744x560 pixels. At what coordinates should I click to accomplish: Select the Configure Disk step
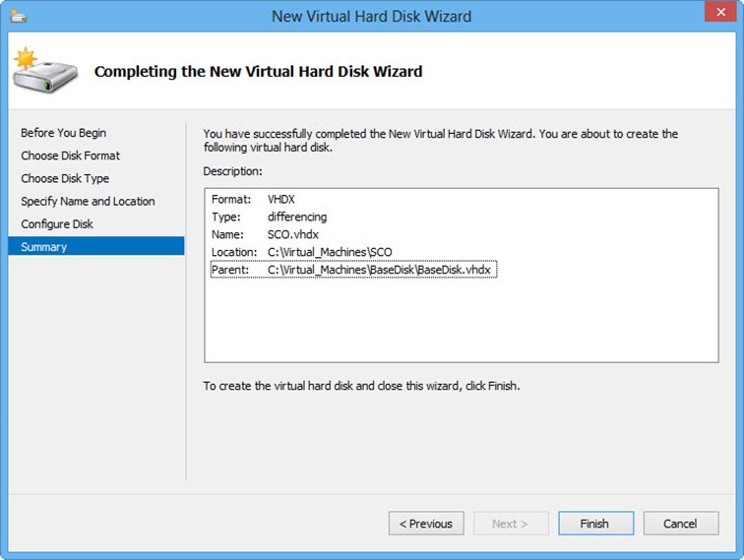(63, 223)
